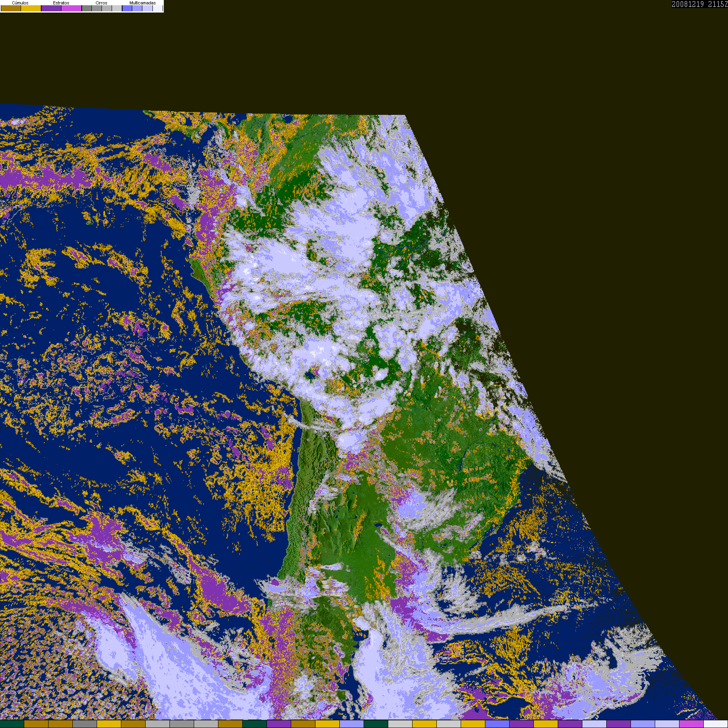Select the dark purple Estratos legend swatch
The image size is (728, 728).
(x=51, y=8)
